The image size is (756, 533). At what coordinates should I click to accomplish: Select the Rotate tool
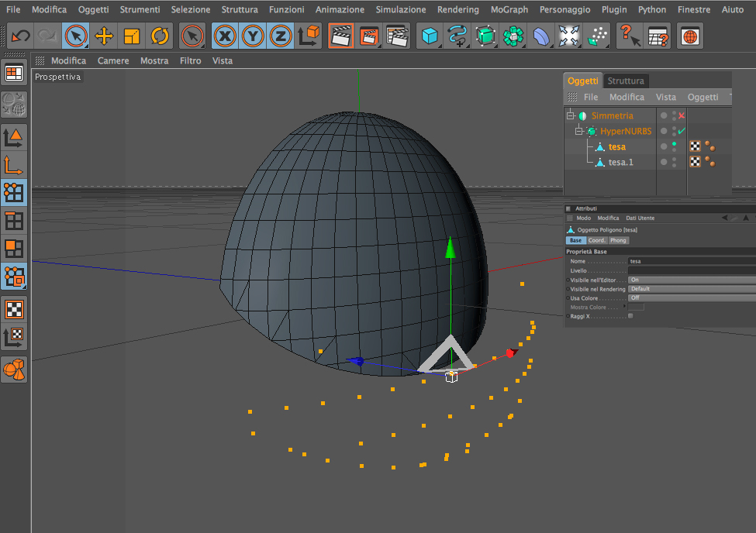tap(160, 36)
